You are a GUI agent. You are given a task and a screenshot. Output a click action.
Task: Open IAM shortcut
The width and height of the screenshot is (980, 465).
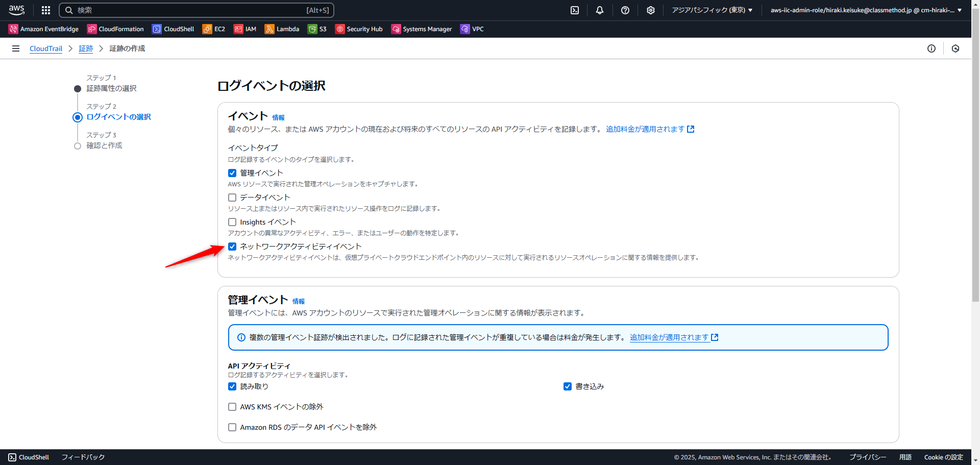coord(245,29)
